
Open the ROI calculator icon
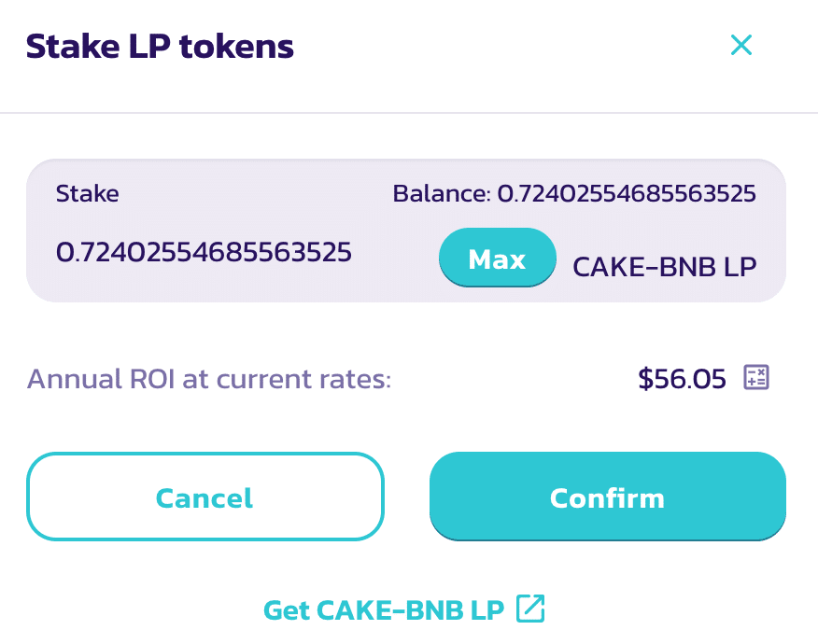click(x=755, y=378)
